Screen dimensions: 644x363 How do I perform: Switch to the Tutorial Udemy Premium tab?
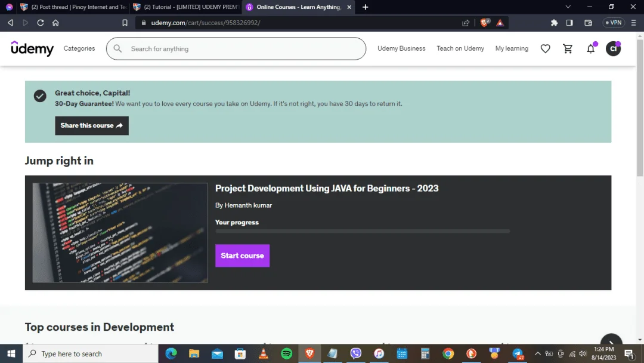(187, 7)
